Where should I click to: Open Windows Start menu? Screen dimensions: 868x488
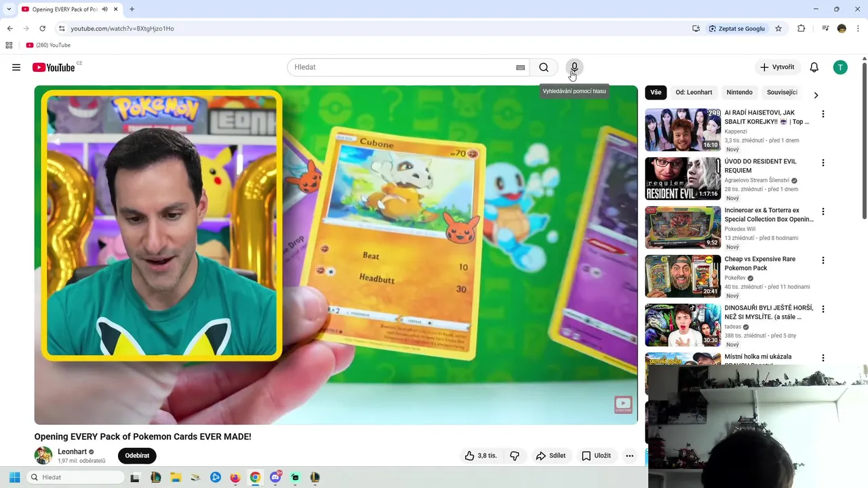coord(14,477)
